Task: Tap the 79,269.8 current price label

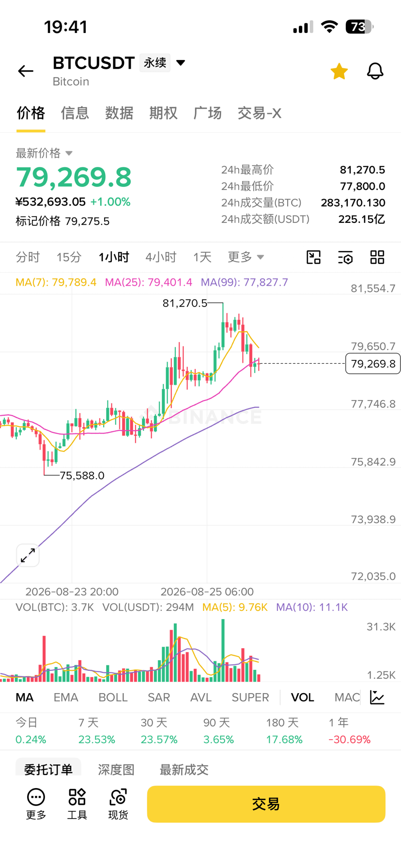Action: point(373,364)
